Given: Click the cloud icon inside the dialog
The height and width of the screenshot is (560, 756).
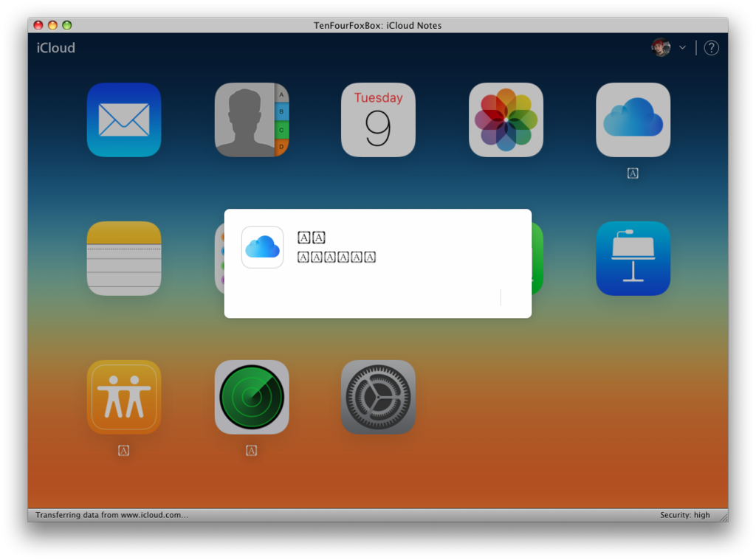Looking at the screenshot, I should pyautogui.click(x=262, y=246).
